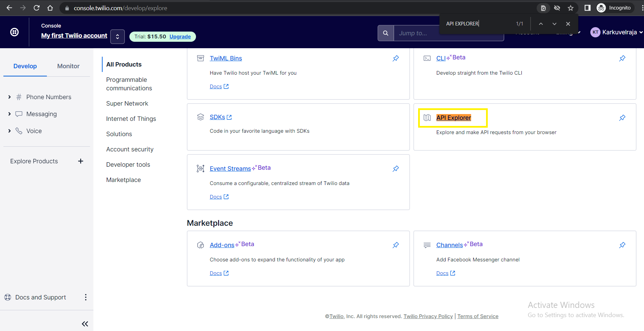Viewport: 644px width, 331px height.
Task: Open Docs link under TwiML Bins
Action: click(219, 87)
